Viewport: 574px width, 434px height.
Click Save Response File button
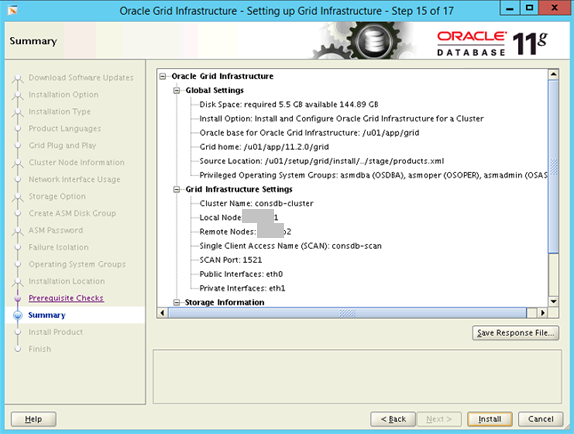point(515,333)
